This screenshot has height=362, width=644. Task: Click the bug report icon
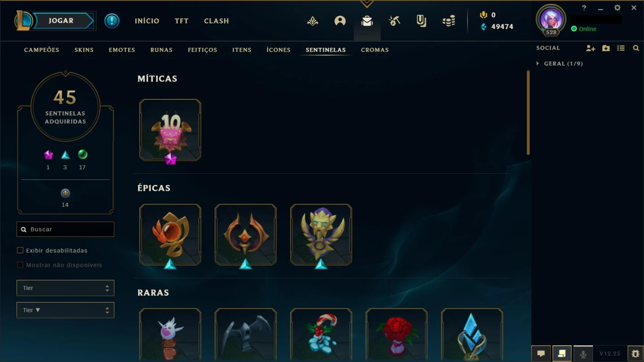[x=635, y=354]
